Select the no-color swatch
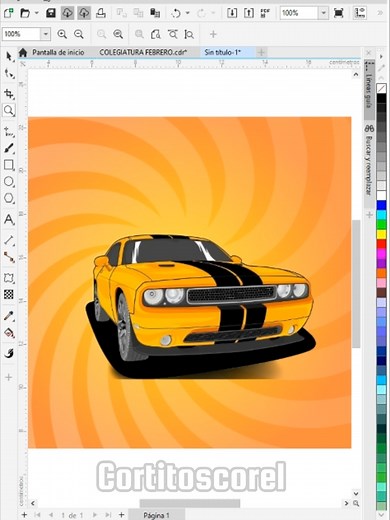The height and width of the screenshot is (520, 390). pos(382,89)
